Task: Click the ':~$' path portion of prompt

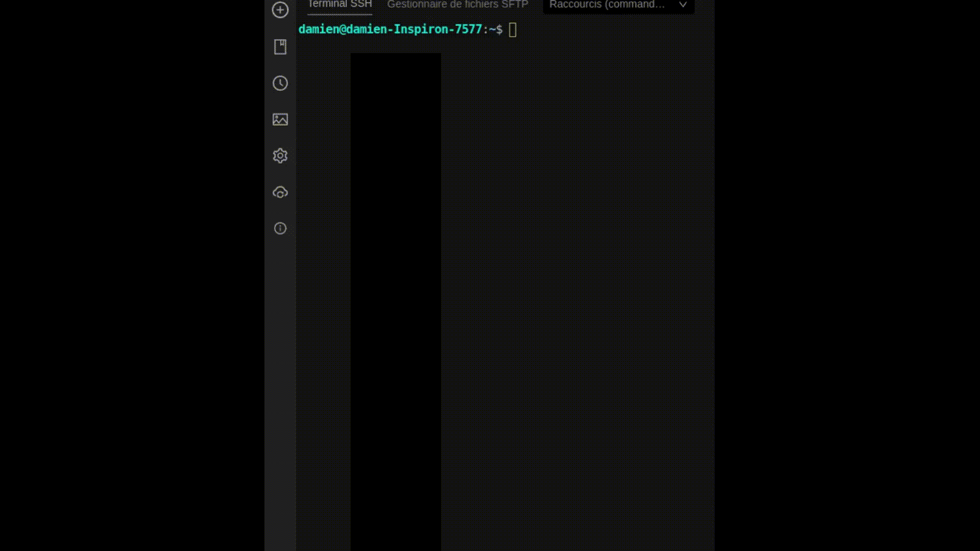Action: 493,30
